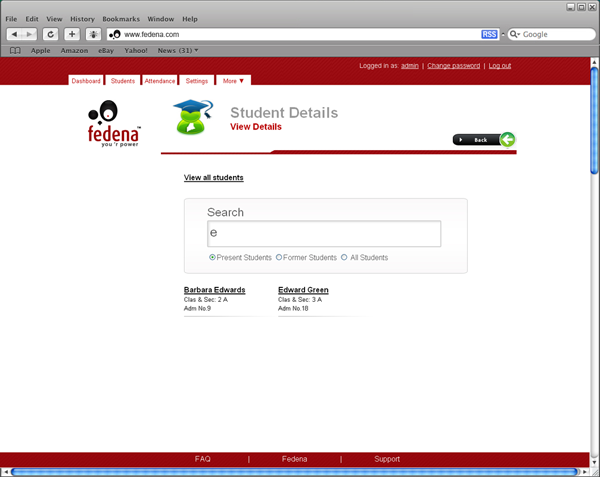Click the black Back button

click(x=476, y=140)
